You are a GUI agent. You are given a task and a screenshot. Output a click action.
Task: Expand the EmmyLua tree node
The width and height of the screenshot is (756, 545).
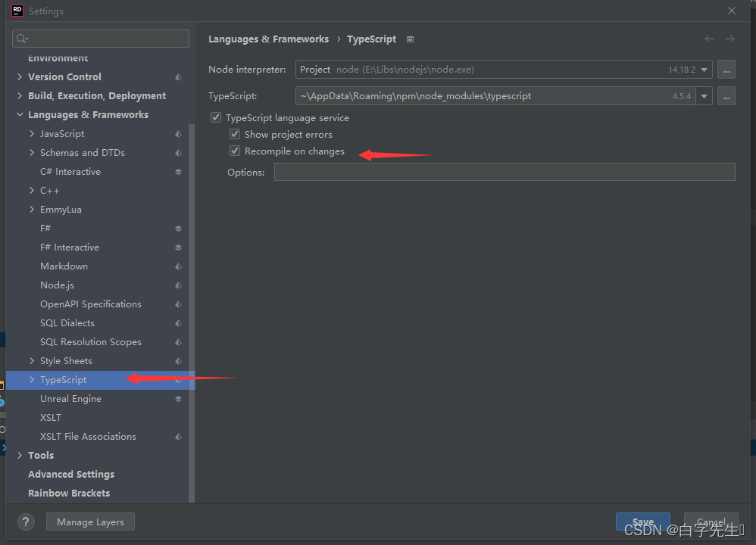[x=32, y=209]
